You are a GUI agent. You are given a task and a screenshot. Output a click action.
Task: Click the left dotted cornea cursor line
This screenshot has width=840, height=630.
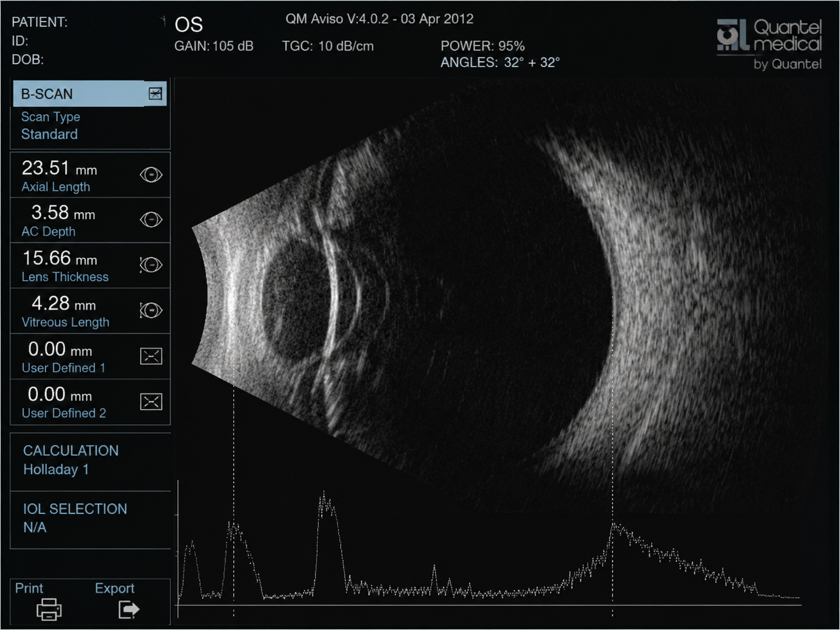pos(234,499)
